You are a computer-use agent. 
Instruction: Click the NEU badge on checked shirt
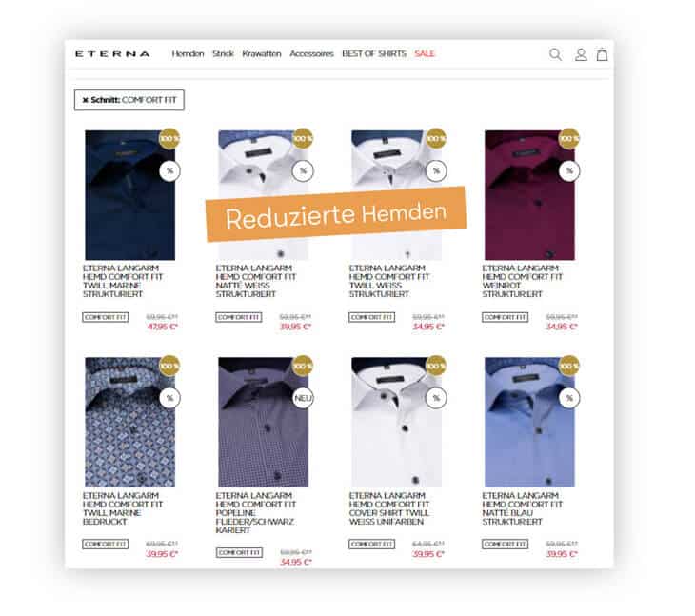(x=303, y=398)
